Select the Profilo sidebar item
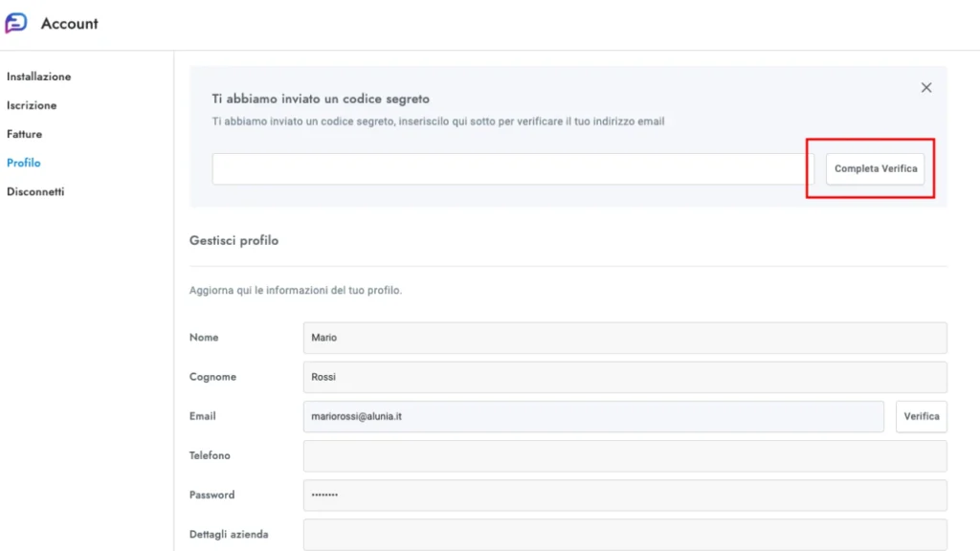Screen dimensions: 980x551 (x=24, y=163)
